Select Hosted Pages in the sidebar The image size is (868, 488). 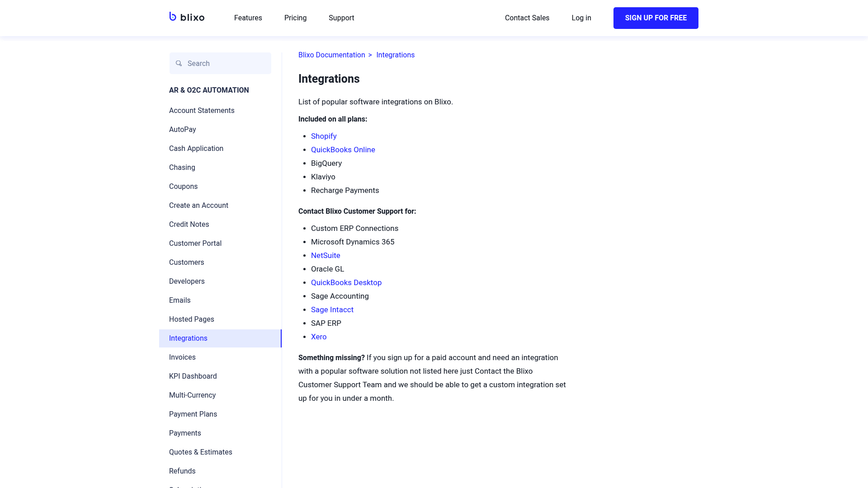point(191,319)
